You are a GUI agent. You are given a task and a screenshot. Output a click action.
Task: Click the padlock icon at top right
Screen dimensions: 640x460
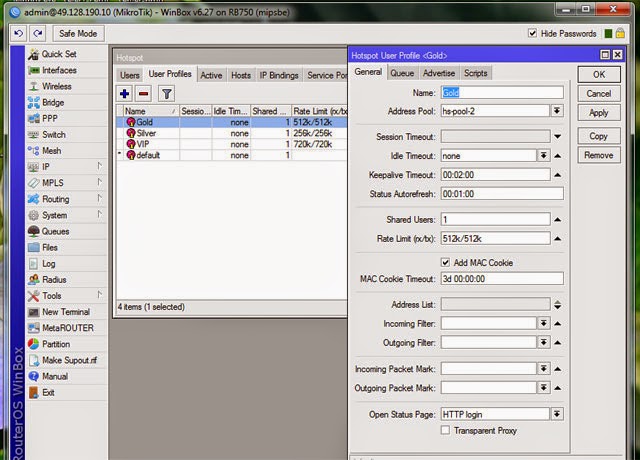(620, 33)
